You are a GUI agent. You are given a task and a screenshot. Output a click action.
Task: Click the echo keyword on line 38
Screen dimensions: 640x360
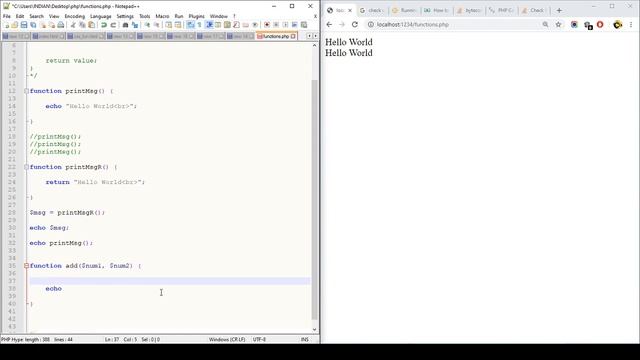point(53,289)
